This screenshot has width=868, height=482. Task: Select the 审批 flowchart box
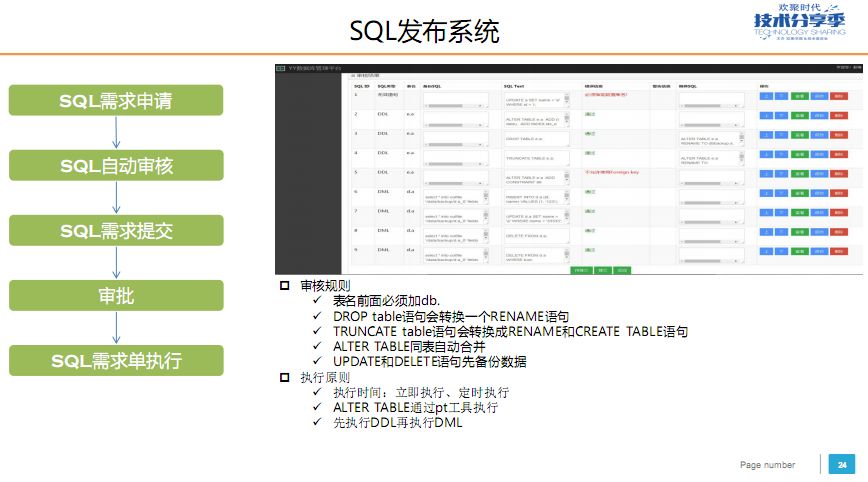coord(116,296)
